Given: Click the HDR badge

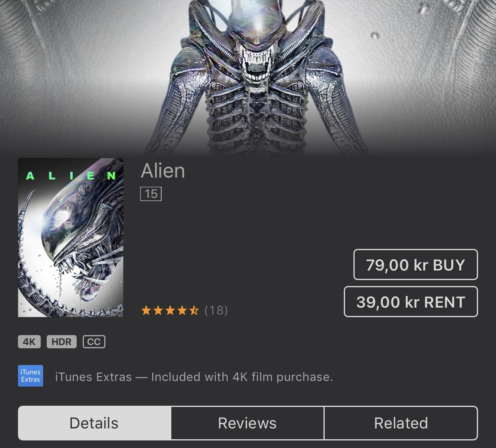Looking at the screenshot, I should pos(62,342).
